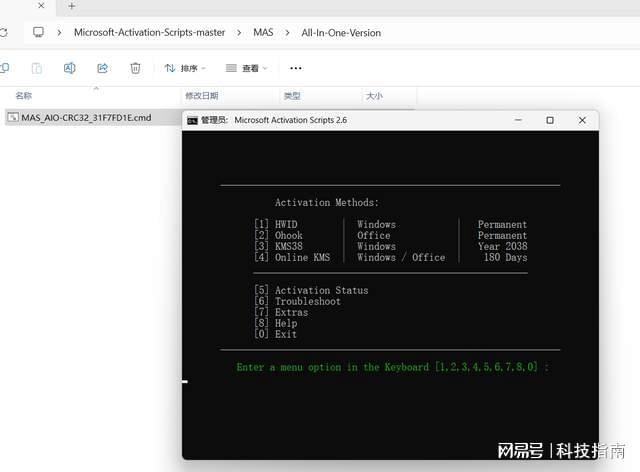Click the [5] Activation Status line
640x472 pixels.
311,290
